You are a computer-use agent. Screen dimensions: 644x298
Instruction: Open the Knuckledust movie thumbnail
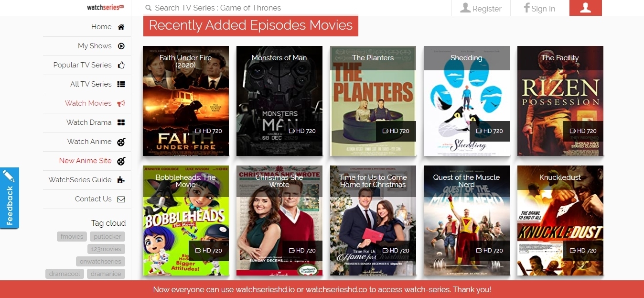click(560, 221)
